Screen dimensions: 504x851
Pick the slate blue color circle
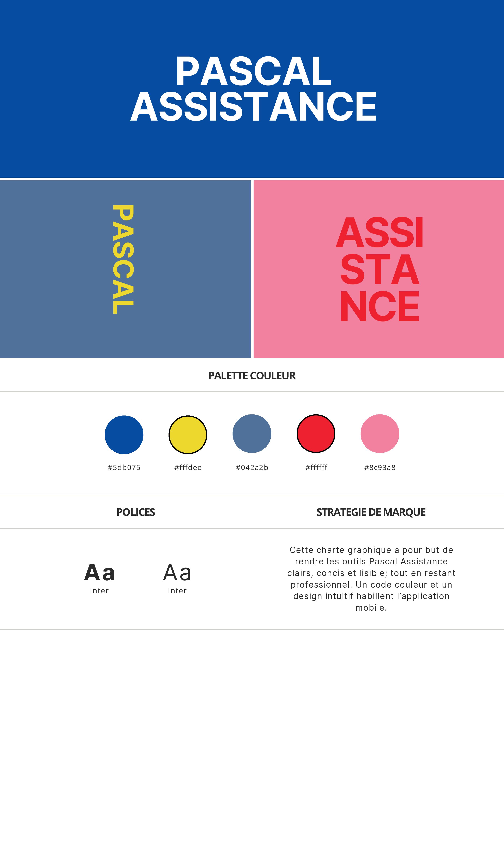point(252,434)
